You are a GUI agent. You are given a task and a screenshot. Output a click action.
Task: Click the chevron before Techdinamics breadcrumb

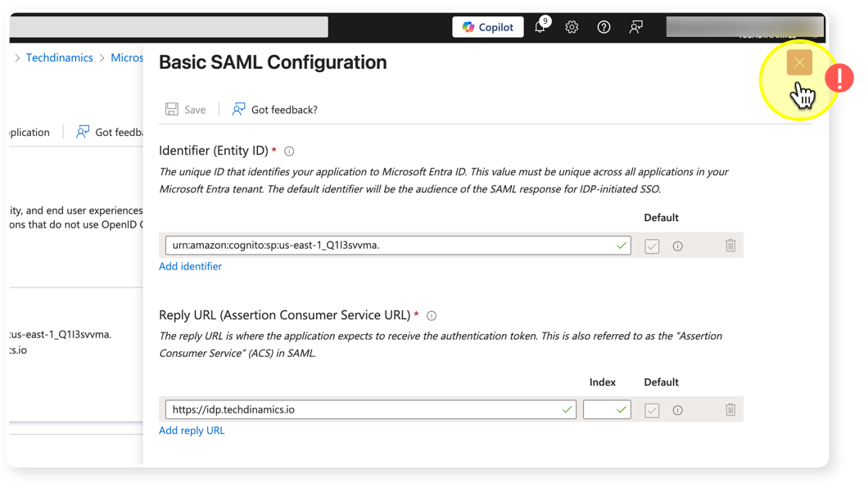pyautogui.click(x=17, y=58)
